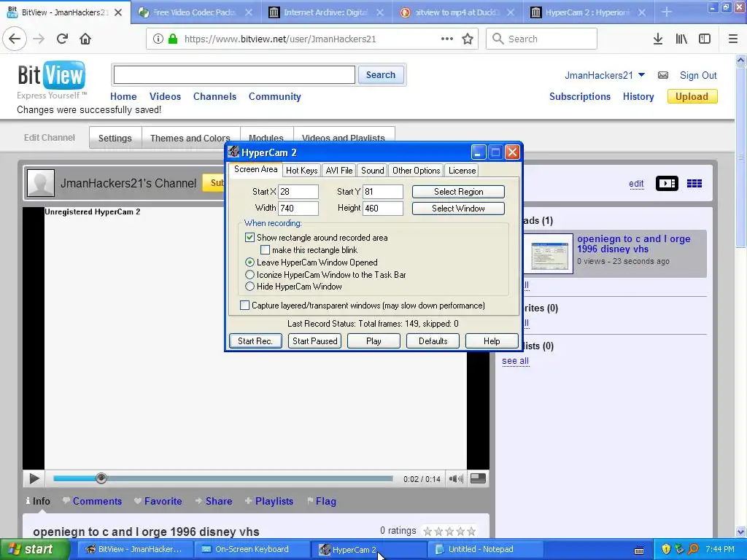
Task: Go back with the browser back arrow
Action: click(15, 39)
